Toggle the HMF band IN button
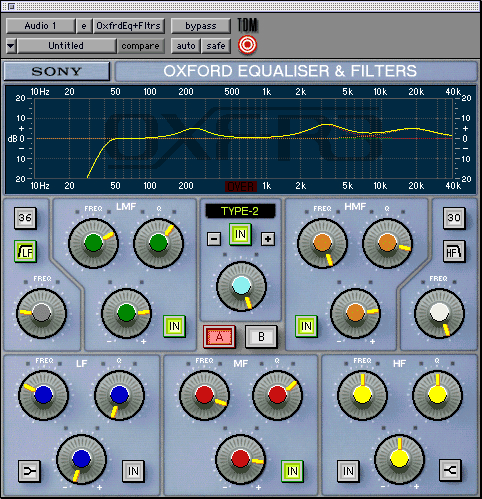The width and height of the screenshot is (482, 499). pos(306,326)
